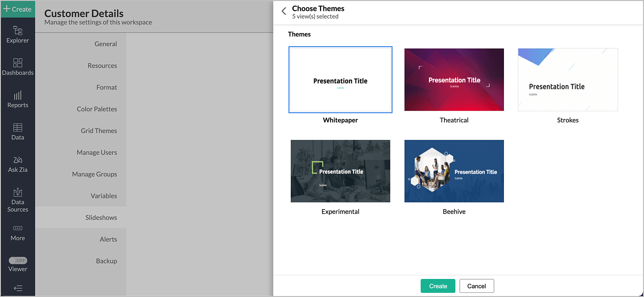Select the Dashboards icon

[18, 67]
